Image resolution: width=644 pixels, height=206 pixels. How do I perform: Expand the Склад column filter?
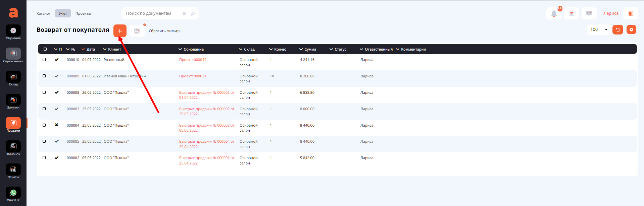241,49
